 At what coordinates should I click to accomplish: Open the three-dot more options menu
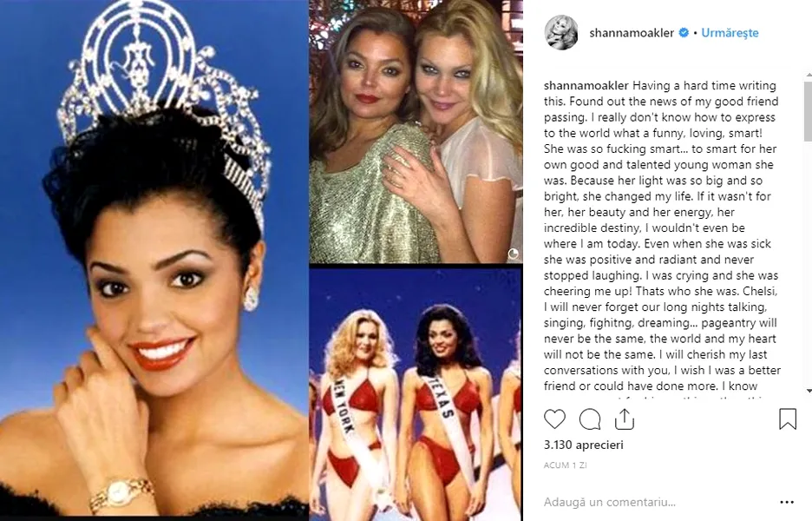(x=787, y=502)
